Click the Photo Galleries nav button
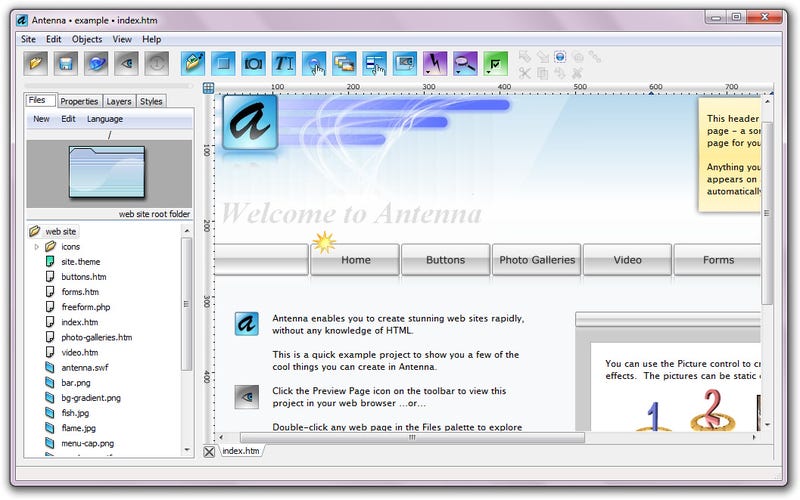This screenshot has width=800, height=500. pos(537,260)
